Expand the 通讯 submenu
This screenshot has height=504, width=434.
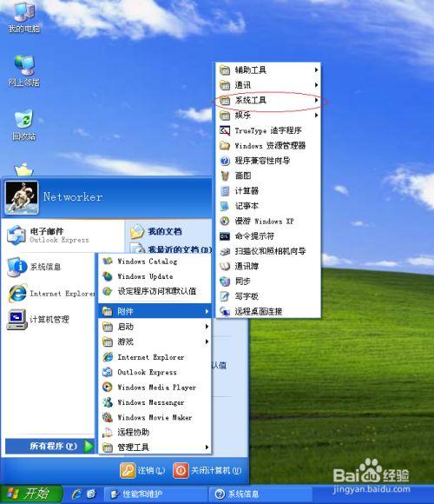(x=268, y=85)
